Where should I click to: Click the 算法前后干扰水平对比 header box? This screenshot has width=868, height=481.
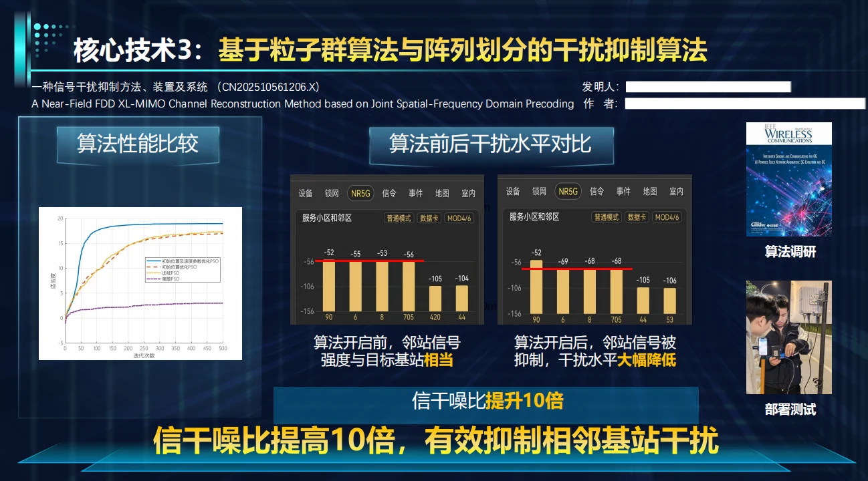click(490, 145)
